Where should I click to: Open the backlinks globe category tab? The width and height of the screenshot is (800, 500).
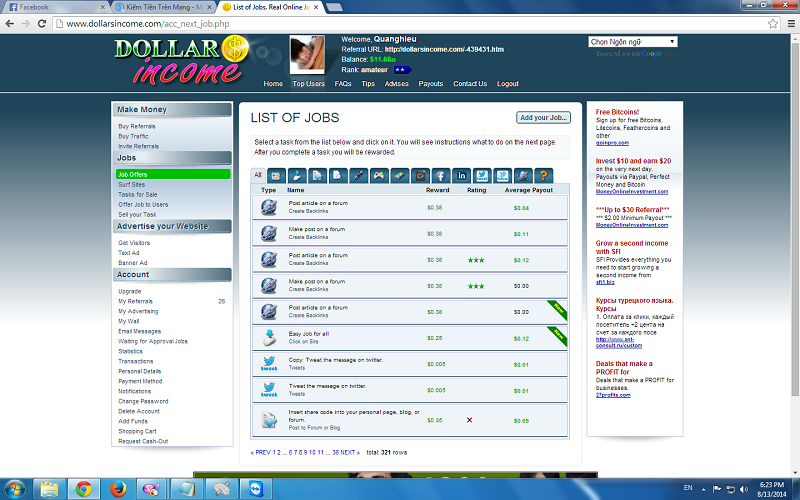tap(523, 176)
